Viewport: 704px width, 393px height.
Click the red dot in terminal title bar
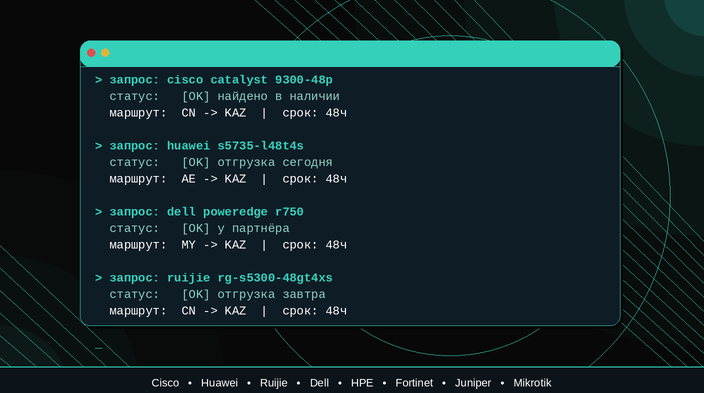(x=91, y=53)
